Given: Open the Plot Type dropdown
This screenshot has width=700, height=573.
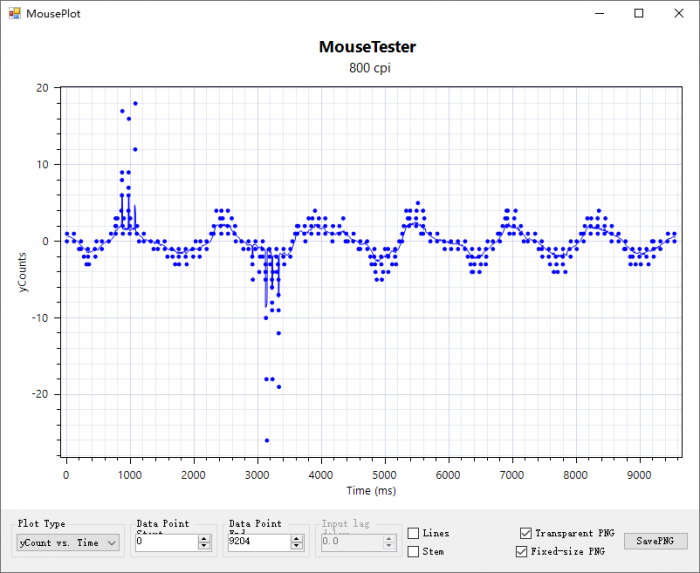Looking at the screenshot, I should coord(68,542).
